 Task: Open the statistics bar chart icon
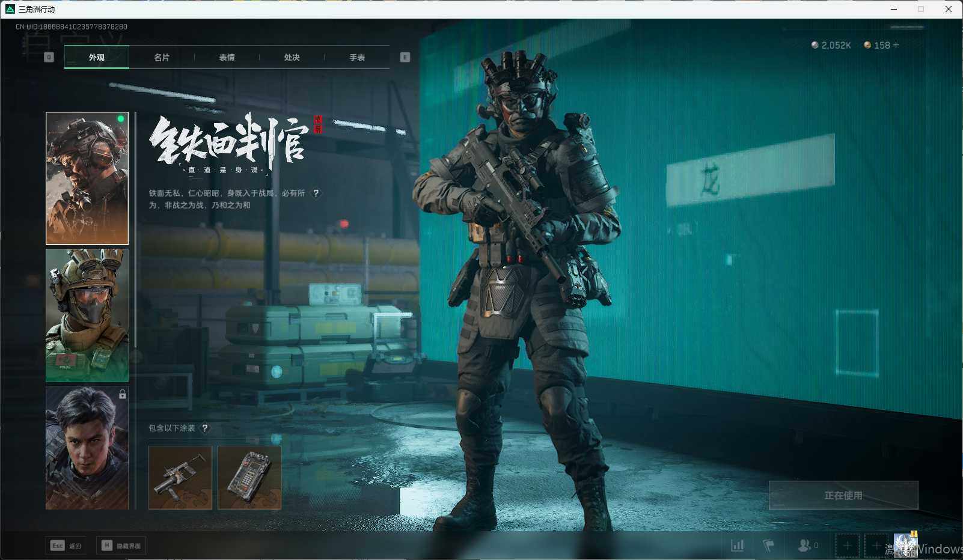737,546
